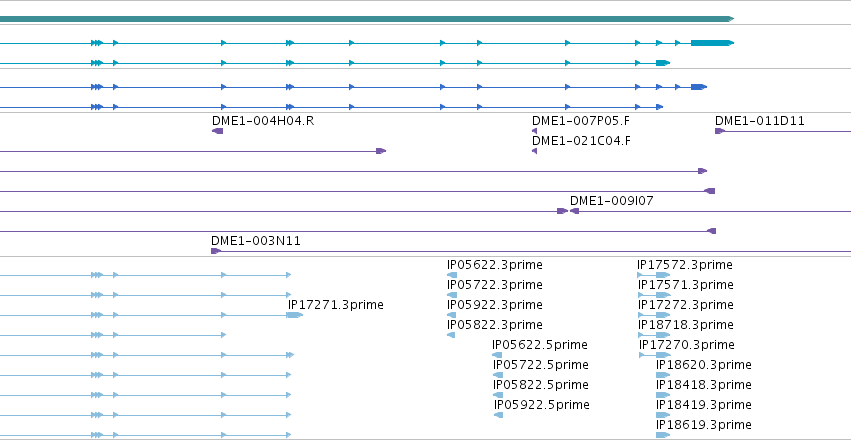Select the DME1-004H04.R feature label
This screenshot has width=851, height=440.
coord(263,121)
